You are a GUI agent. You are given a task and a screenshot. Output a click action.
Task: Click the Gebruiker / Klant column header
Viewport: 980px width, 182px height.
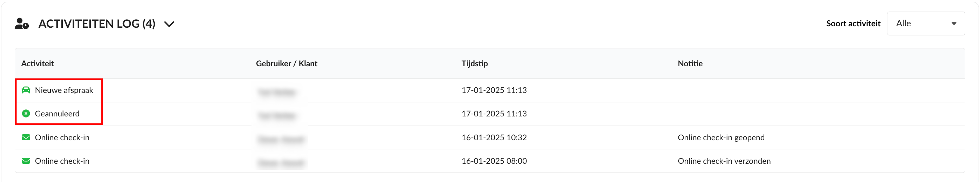[x=286, y=63]
